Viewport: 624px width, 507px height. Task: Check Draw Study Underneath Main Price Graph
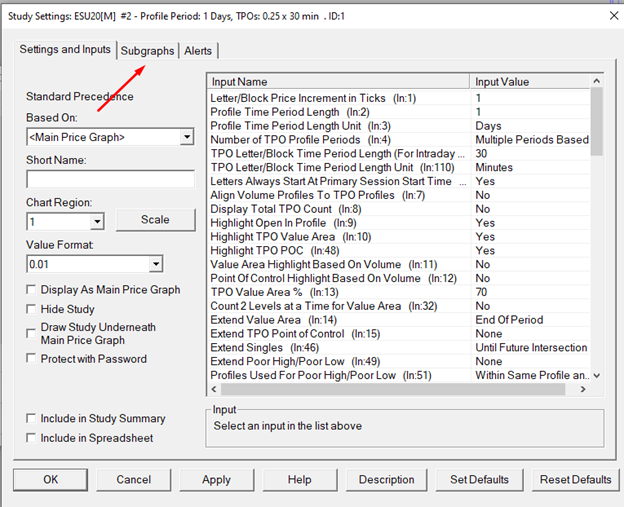pyautogui.click(x=33, y=328)
